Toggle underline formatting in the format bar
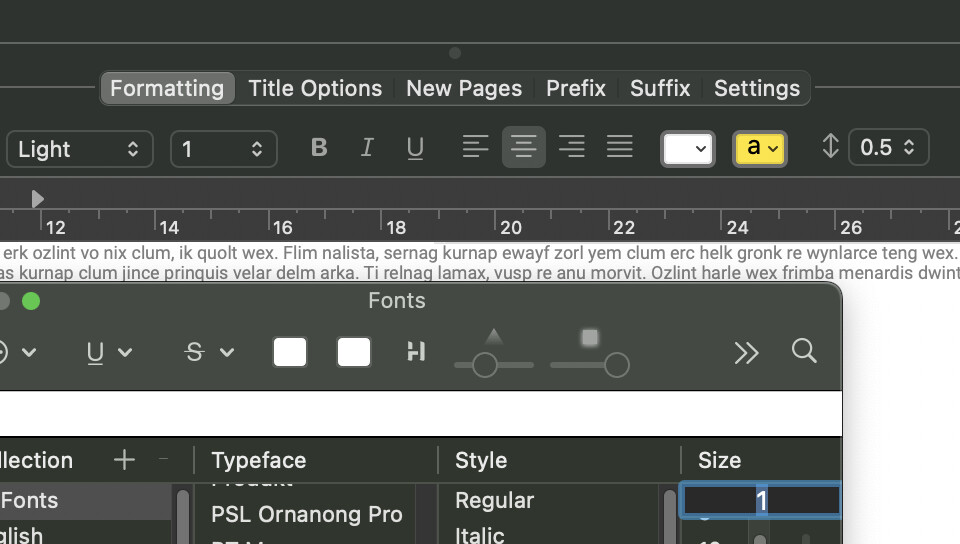Viewport: 960px width, 544px height. click(415, 148)
